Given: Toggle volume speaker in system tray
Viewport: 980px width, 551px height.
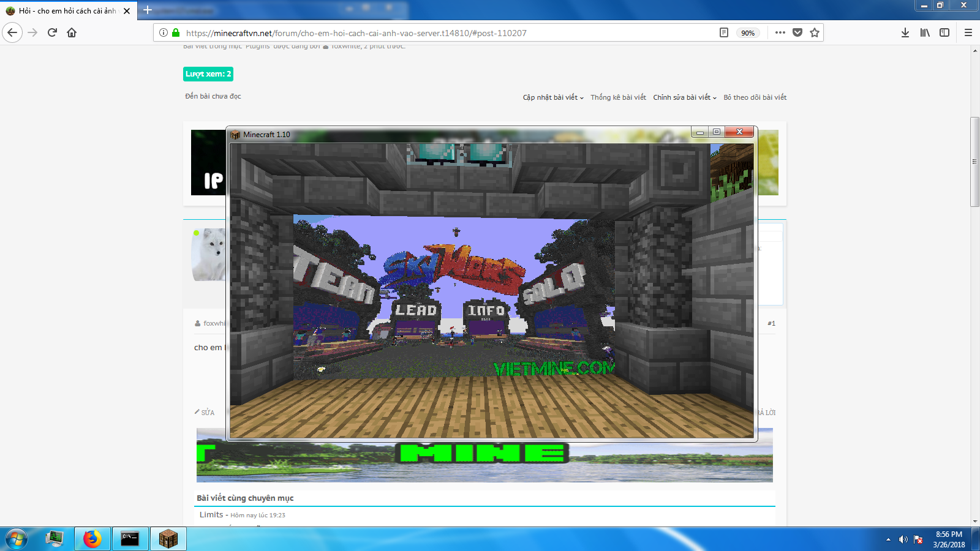Looking at the screenshot, I should (903, 539).
